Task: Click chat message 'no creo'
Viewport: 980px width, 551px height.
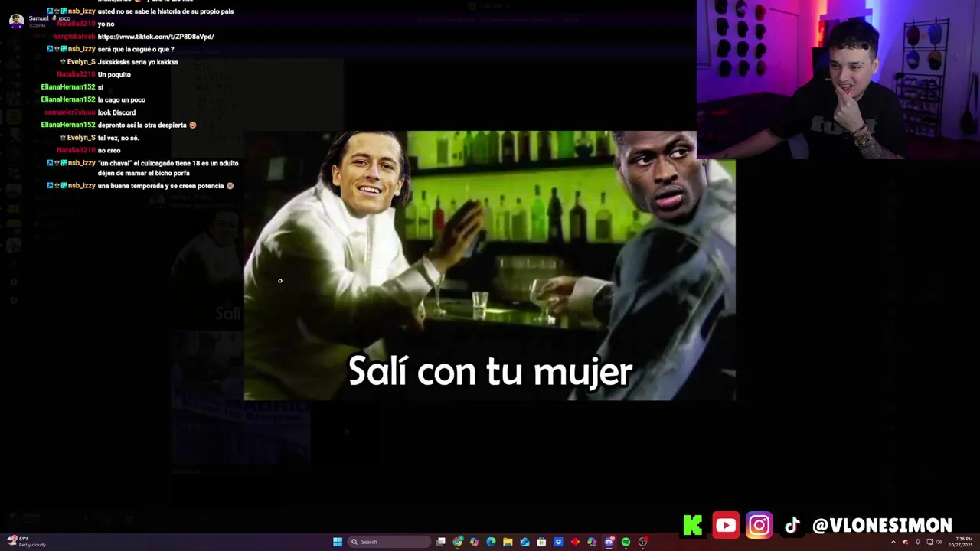Action: 109,150
